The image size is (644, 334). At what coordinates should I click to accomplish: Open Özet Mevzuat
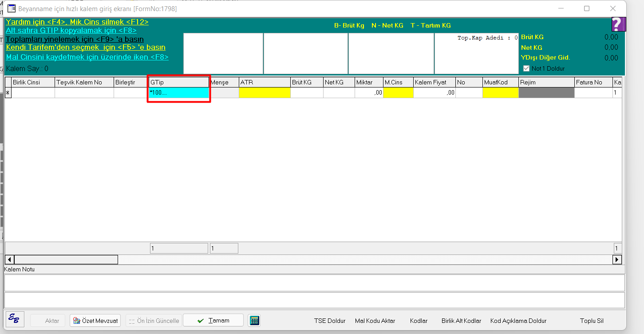(95, 321)
